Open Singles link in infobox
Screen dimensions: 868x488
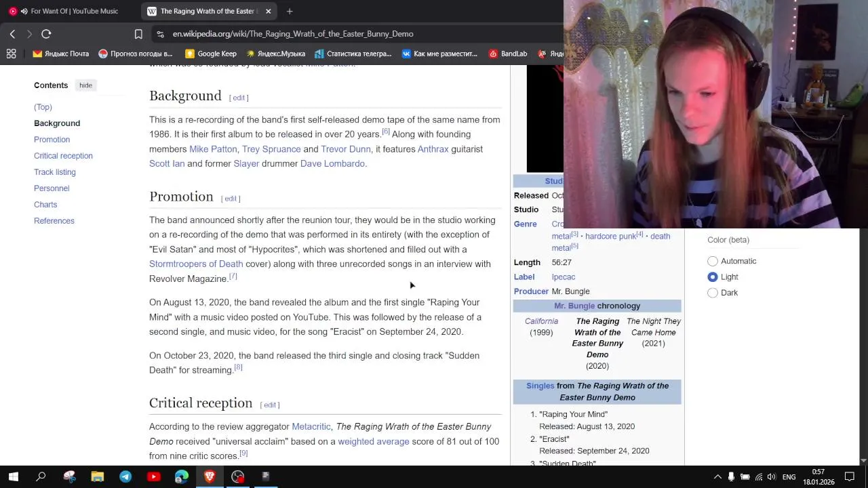540,386
